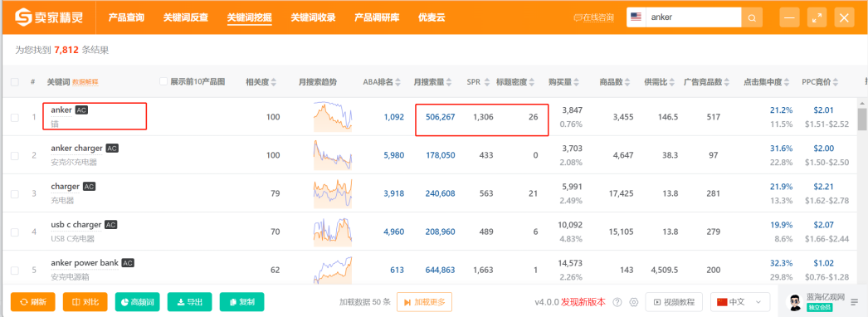Screen dimensions: 868x317
Task: Sort by 购买量 column arrows
Action: [x=576, y=82]
